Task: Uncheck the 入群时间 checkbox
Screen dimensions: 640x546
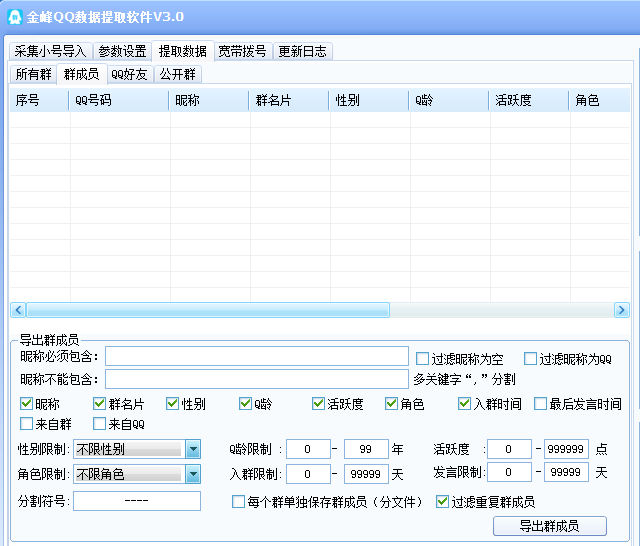Action: (464, 404)
